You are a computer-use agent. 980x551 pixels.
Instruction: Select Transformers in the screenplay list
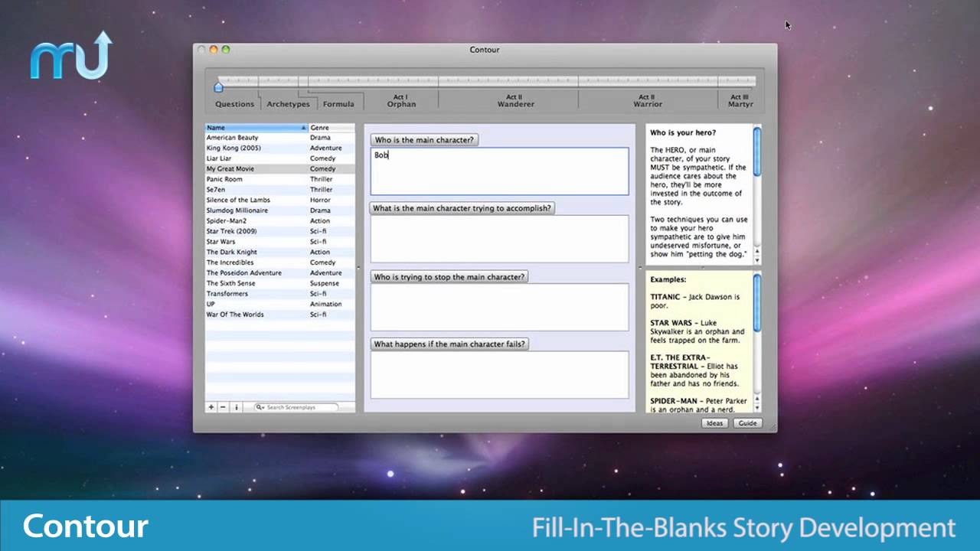tap(280, 294)
